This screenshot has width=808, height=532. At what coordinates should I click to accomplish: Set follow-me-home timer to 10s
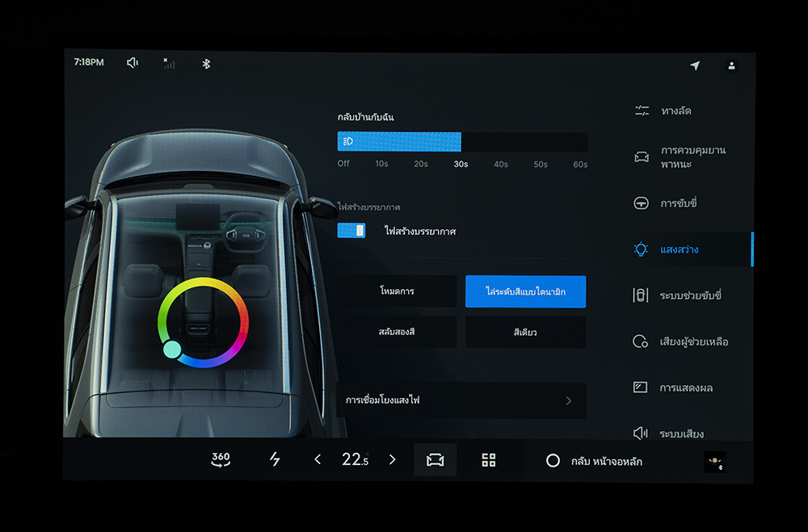(x=381, y=164)
